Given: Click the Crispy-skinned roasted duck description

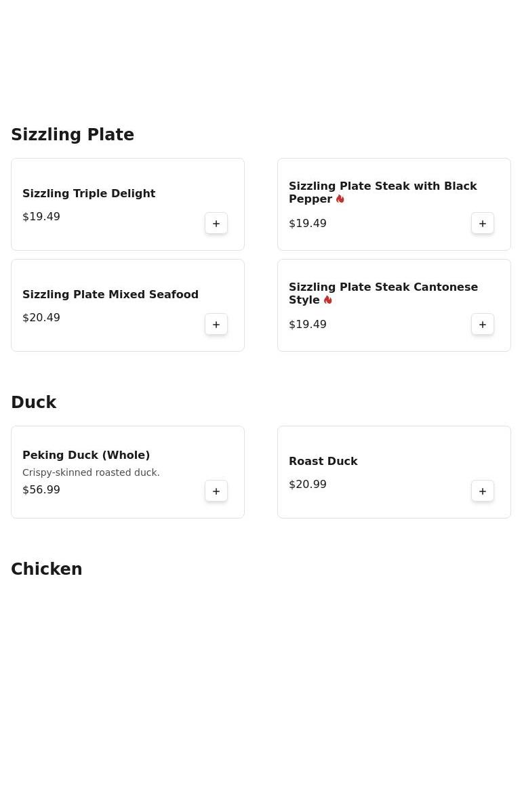Looking at the screenshot, I should [91, 473].
